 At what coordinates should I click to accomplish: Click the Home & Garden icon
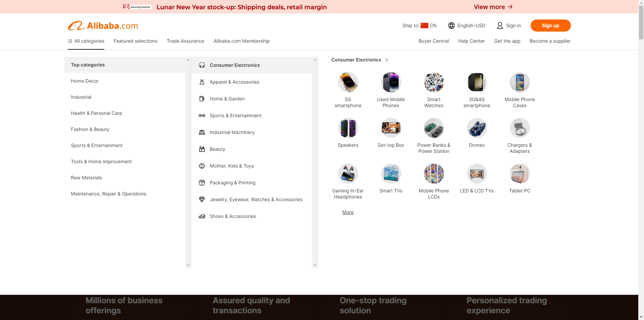click(x=202, y=99)
